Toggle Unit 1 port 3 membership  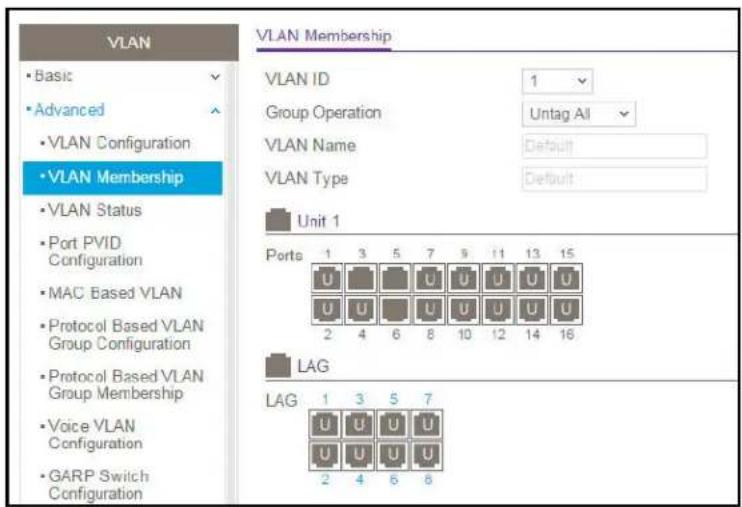(x=361, y=279)
